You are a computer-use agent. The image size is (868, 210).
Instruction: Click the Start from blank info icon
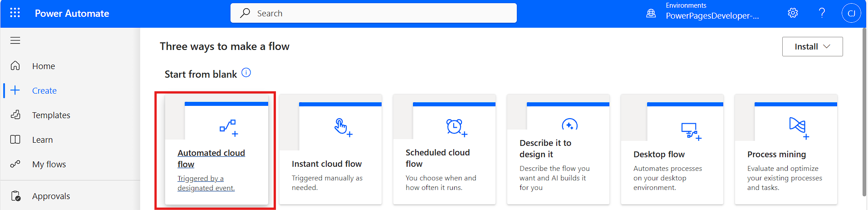point(246,73)
